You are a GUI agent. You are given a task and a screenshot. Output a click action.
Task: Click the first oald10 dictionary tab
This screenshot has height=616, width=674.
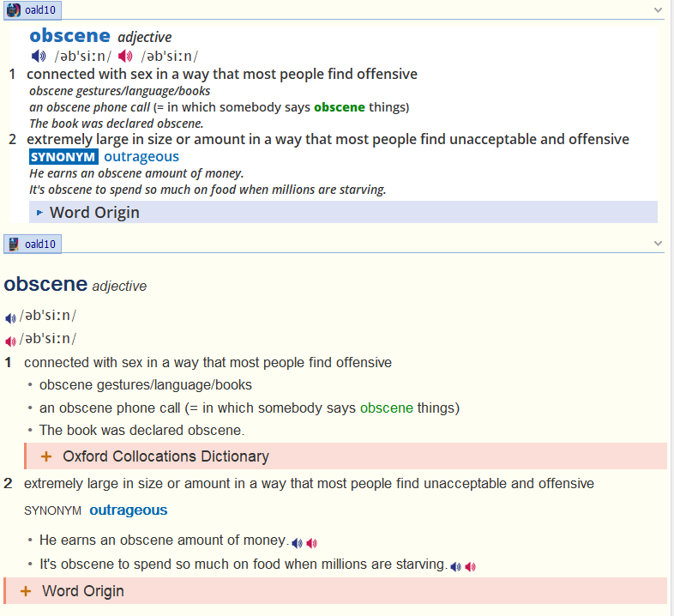[x=33, y=10]
